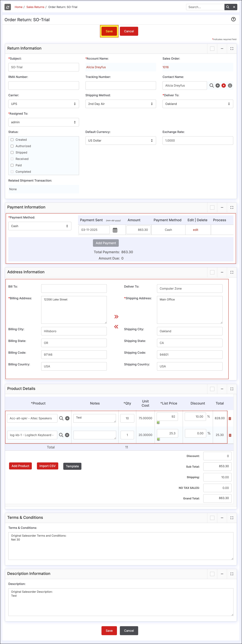Open Deliver To dropdown showing Oakland
Image resolution: width=242 pixels, height=644 pixels.
[198, 104]
